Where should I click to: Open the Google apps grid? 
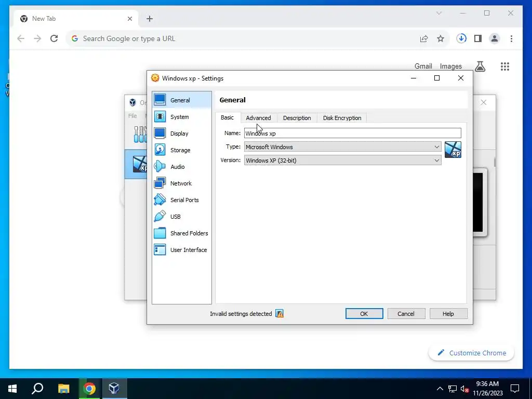point(505,66)
